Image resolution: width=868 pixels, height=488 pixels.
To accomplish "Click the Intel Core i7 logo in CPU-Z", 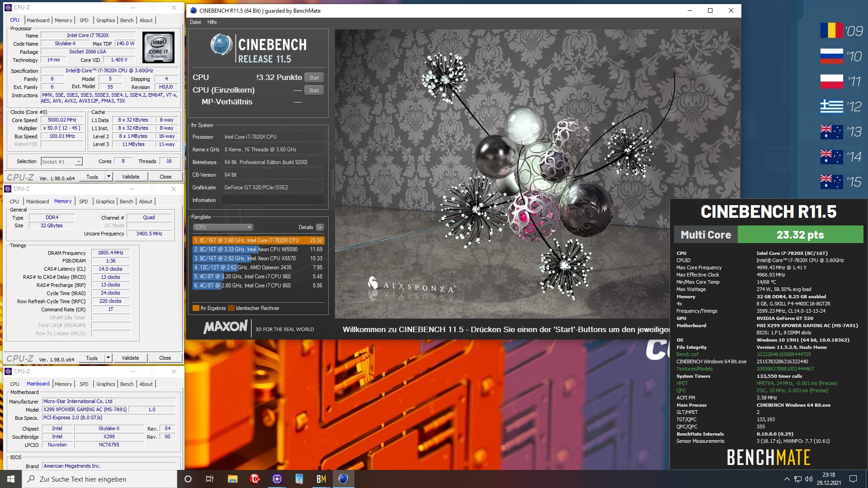I will (x=158, y=47).
